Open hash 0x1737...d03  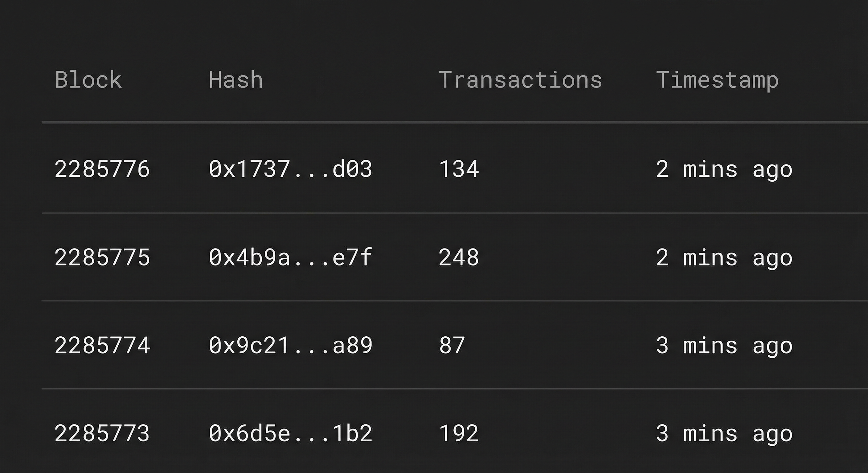(x=290, y=169)
